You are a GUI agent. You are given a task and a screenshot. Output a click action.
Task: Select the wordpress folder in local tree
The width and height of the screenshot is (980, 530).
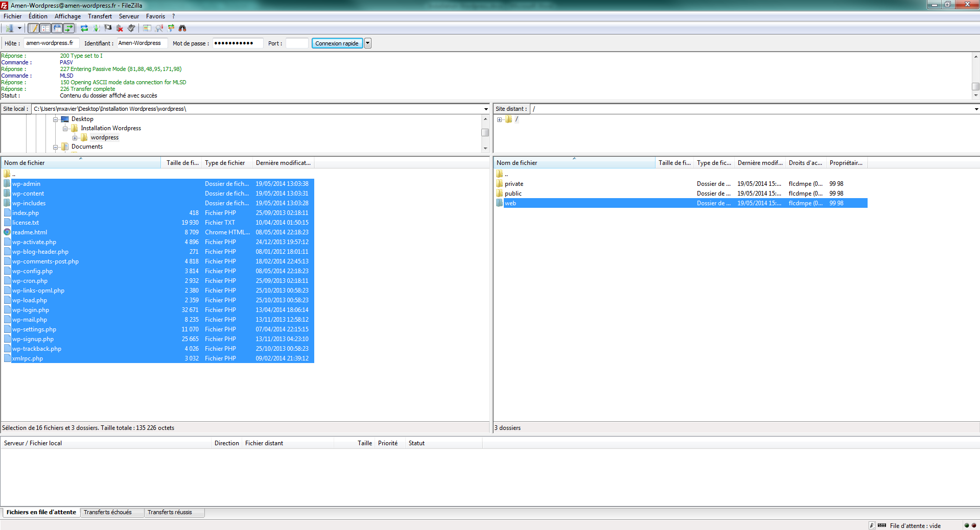click(105, 137)
